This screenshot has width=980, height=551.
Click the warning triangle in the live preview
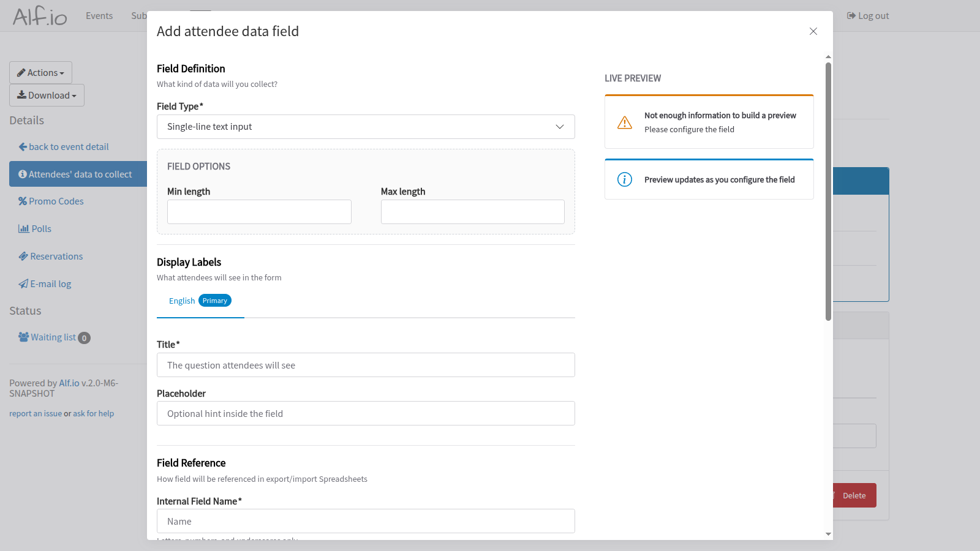click(x=624, y=122)
